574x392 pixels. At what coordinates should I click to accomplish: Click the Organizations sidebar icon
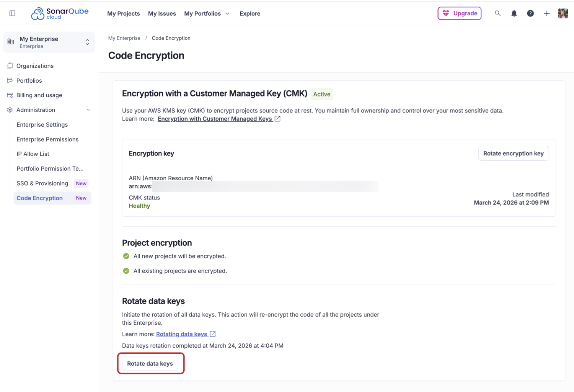pos(10,66)
